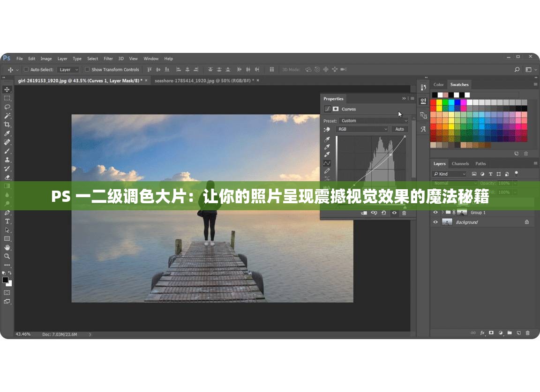Image resolution: width=540 pixels, height=392 pixels.
Task: Choose the Clone Stamp tool
Action: (x=7, y=160)
